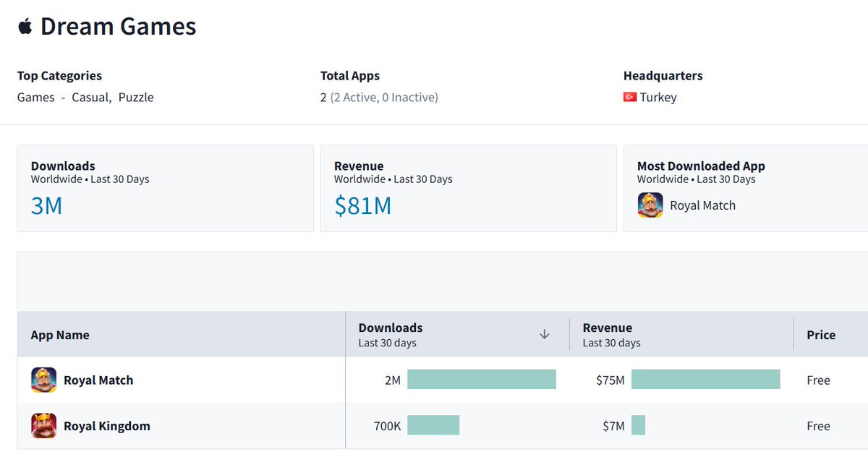Screen dimensions: 868x465
Task: Click the Puzzle category text
Action: (x=136, y=97)
